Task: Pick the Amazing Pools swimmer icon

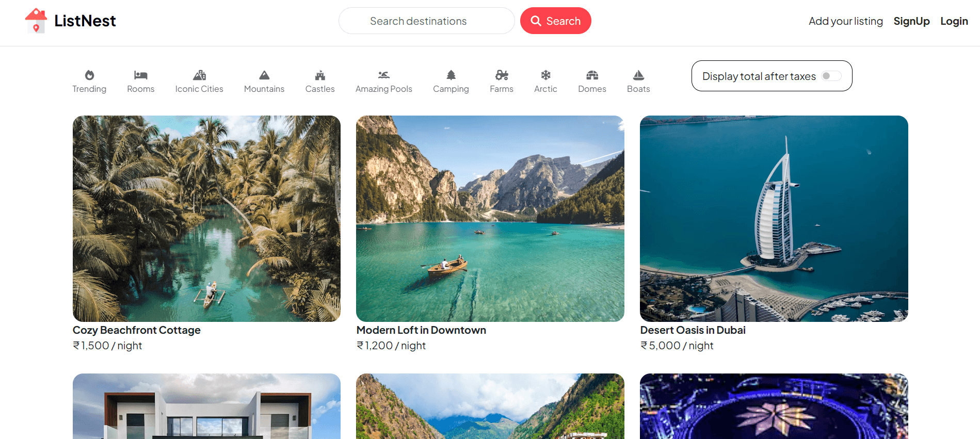Action: click(x=383, y=75)
